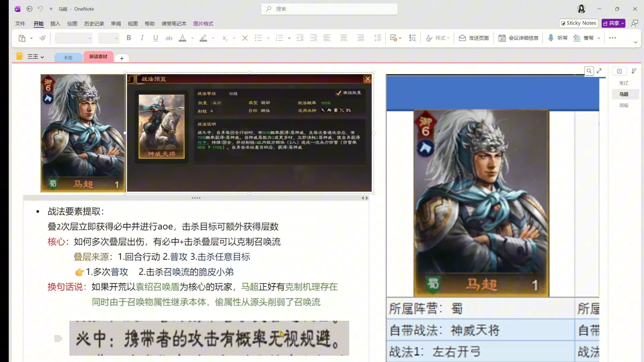Open the font size combo box

(x=109, y=38)
